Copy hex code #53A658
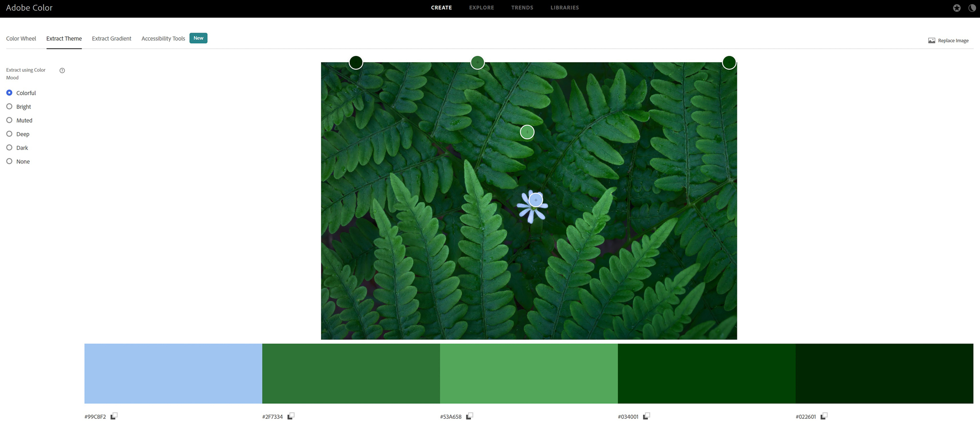The image size is (980, 433). click(469, 416)
